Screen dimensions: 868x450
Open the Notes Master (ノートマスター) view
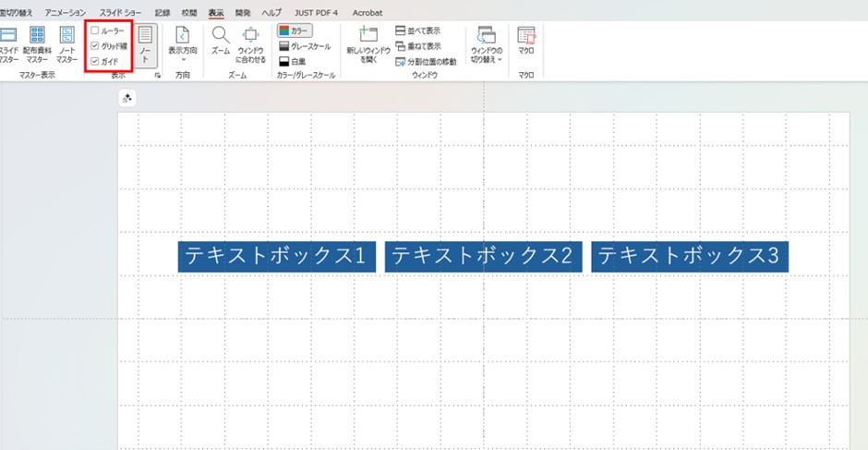click(x=67, y=43)
